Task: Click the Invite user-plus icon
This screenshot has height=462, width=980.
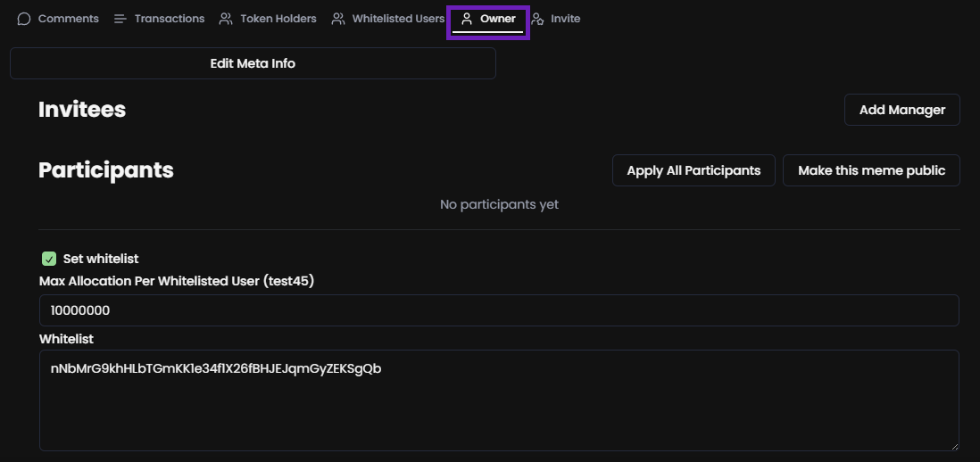Action: pos(537,19)
